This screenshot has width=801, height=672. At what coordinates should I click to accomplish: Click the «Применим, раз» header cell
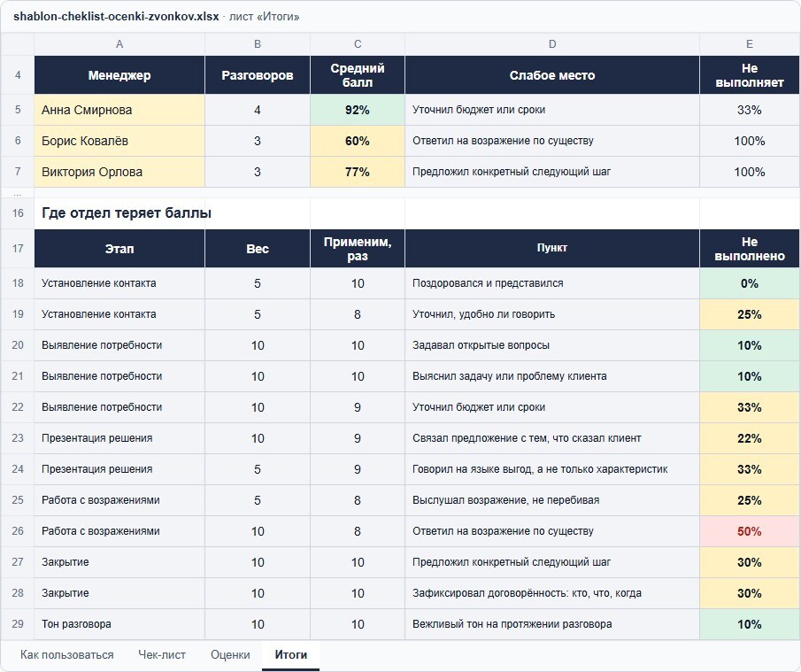(x=358, y=249)
